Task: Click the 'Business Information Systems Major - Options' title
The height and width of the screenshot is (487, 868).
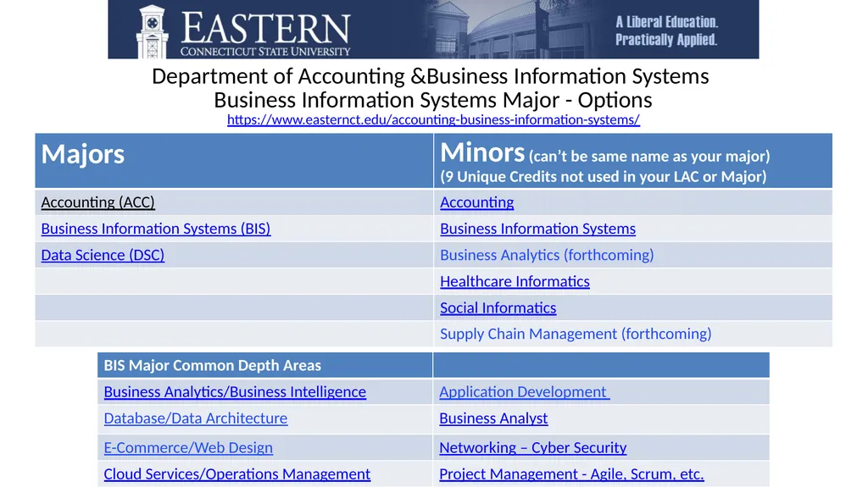Action: tap(433, 100)
